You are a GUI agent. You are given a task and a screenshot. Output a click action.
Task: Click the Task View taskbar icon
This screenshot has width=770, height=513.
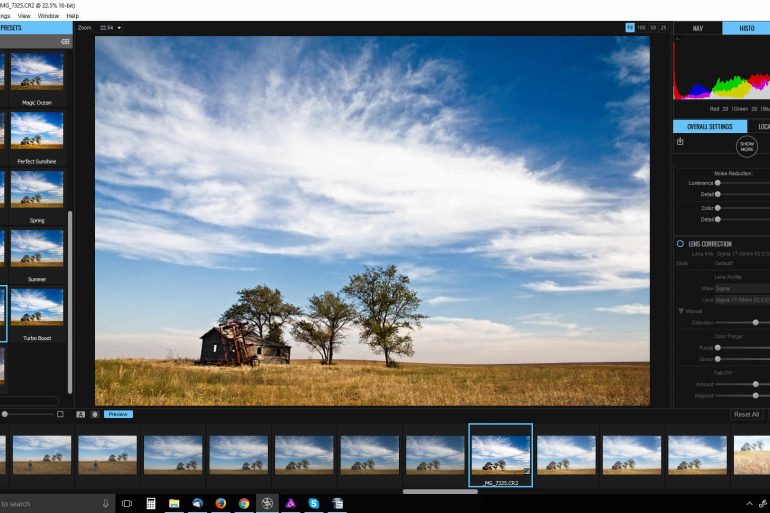[127, 503]
